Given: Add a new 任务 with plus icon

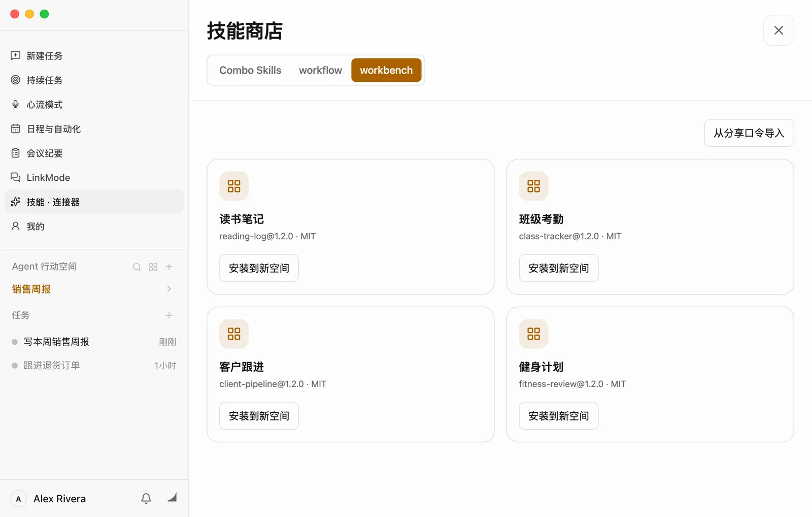Looking at the screenshot, I should (169, 315).
